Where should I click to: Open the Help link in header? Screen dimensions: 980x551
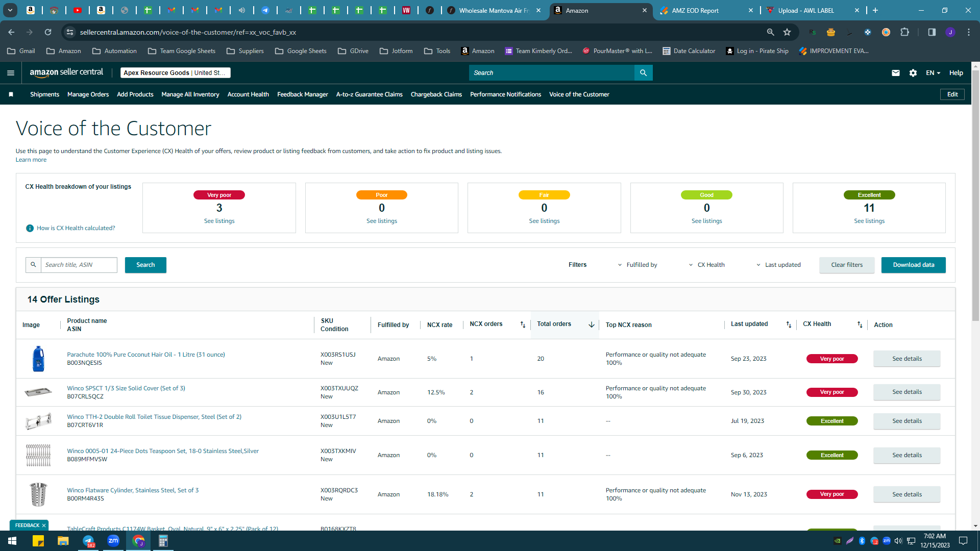pos(956,73)
